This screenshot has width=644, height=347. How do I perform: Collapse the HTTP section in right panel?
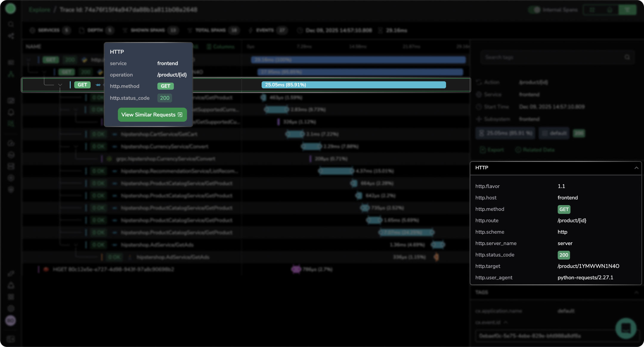click(636, 168)
